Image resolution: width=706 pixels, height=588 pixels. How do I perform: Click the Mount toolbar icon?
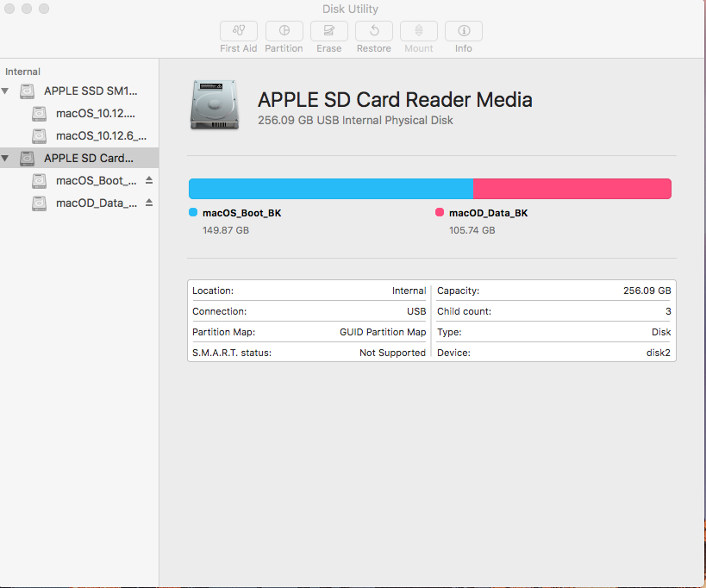click(419, 31)
